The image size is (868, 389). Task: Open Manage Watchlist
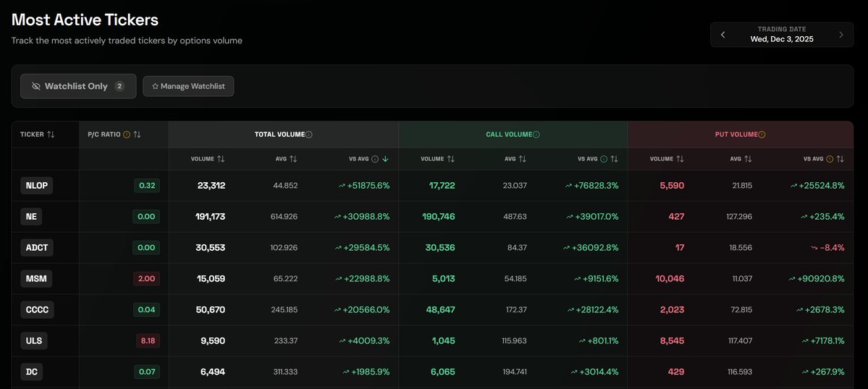pos(188,86)
